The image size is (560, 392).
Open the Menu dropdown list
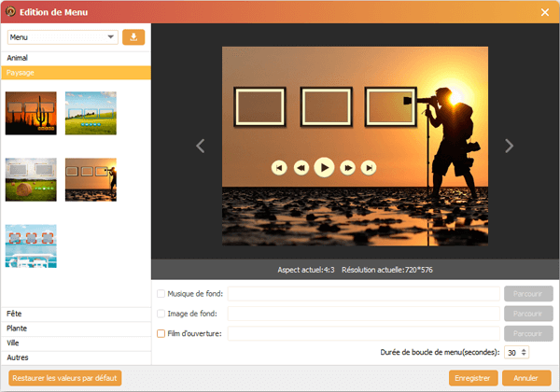(63, 37)
